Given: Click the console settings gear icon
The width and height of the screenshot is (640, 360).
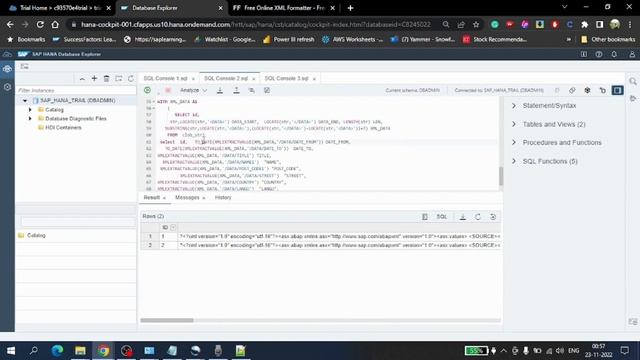Looking at the screenshot, I should click(x=587, y=90).
